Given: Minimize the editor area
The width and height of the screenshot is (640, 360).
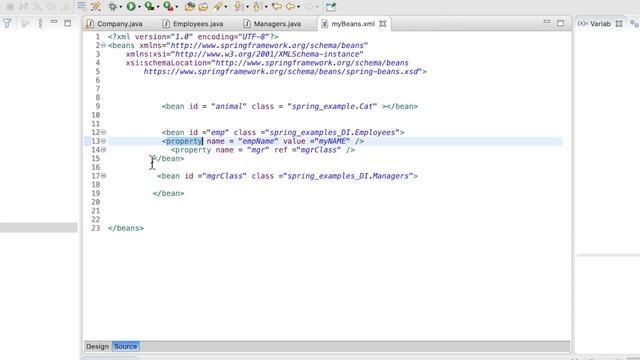Looking at the screenshot, I should click(547, 22).
